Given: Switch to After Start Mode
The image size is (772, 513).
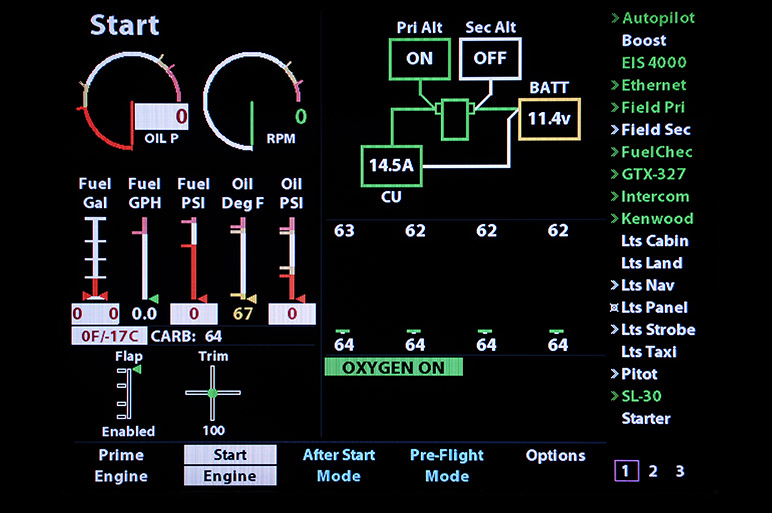Looking at the screenshot, I should 339,465.
